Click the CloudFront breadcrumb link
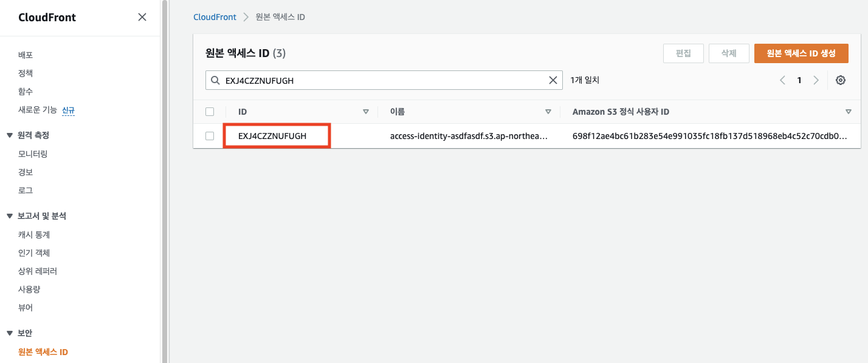868x363 pixels. coord(215,17)
